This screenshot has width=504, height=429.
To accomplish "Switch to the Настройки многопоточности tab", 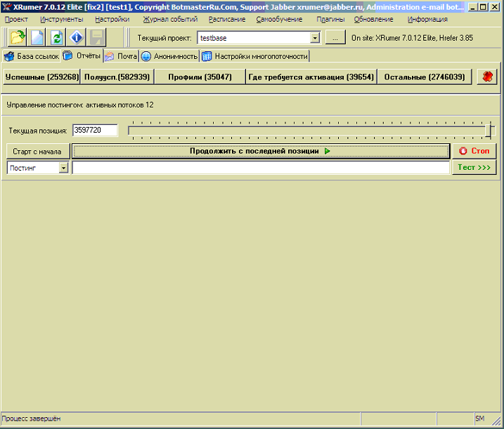I will [x=255, y=56].
